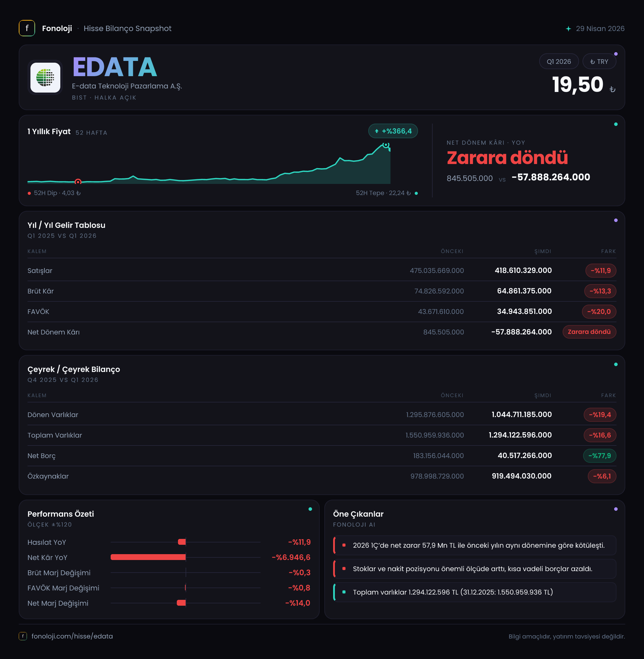Viewport: 644px width, 659px height.
Task: Click the '52H Dip · 4,03' label
Action: pyautogui.click(x=57, y=193)
